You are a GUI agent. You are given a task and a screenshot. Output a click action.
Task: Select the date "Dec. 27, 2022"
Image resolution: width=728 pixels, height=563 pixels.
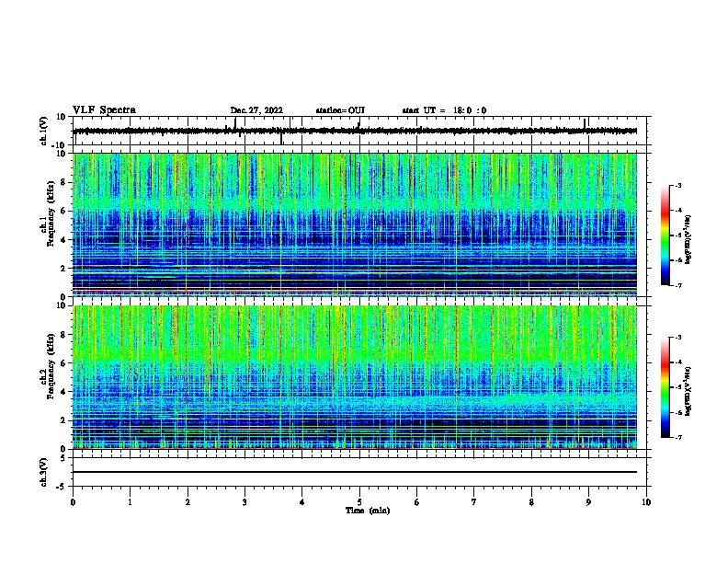[256, 110]
